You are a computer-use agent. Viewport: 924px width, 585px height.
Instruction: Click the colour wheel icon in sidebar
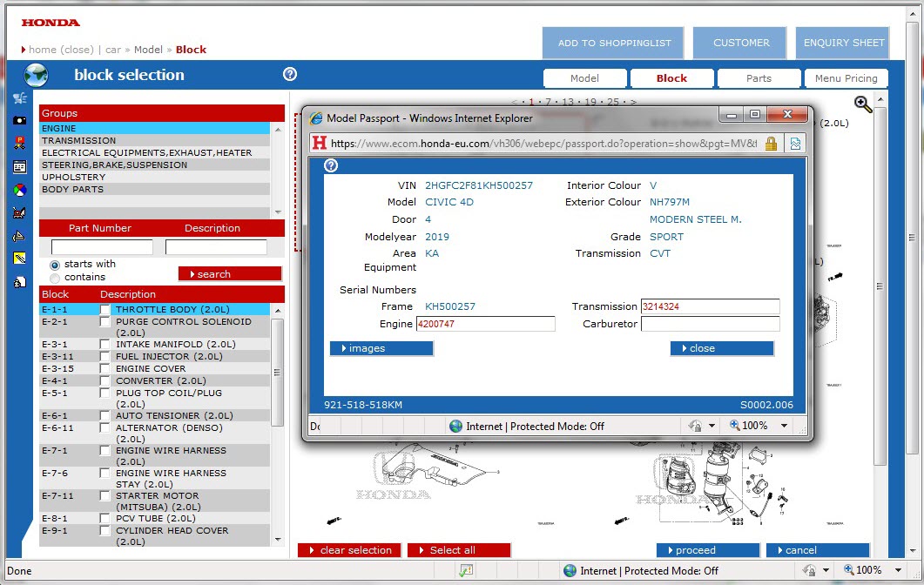tap(19, 190)
